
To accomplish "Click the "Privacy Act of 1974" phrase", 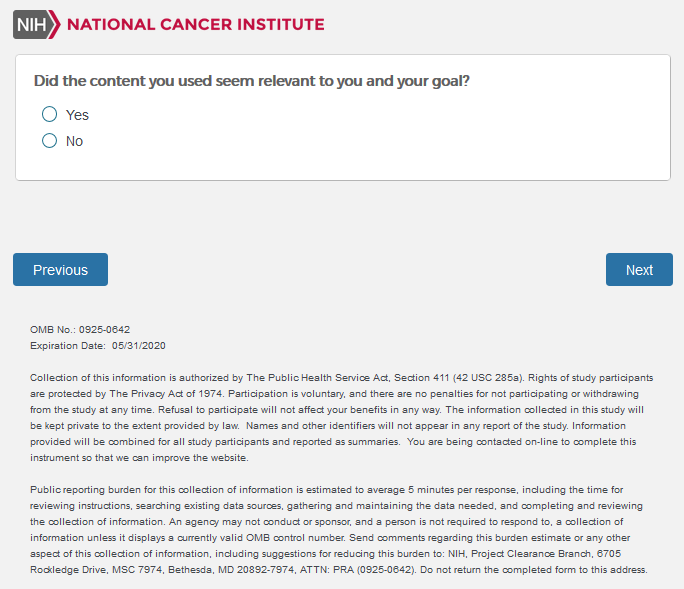I will coord(154,393).
